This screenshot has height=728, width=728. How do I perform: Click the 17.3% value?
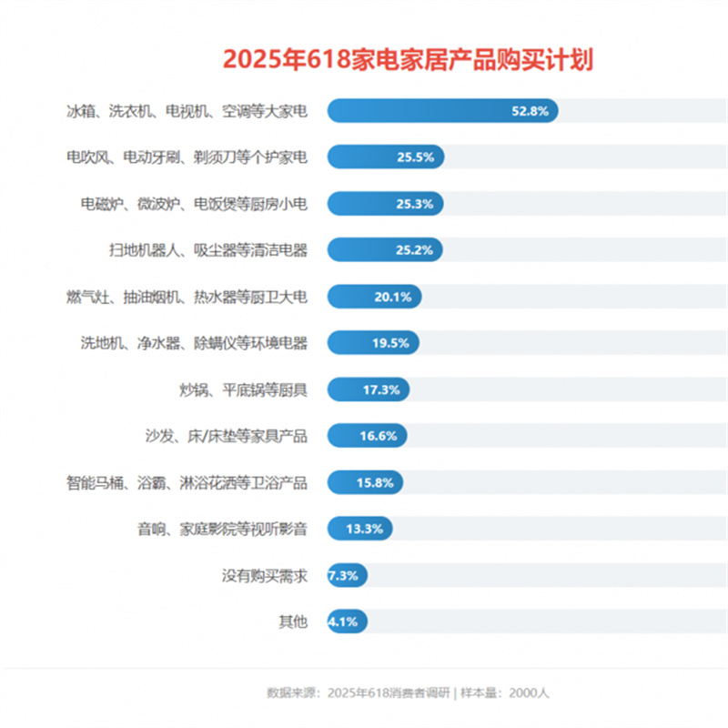[381, 389]
